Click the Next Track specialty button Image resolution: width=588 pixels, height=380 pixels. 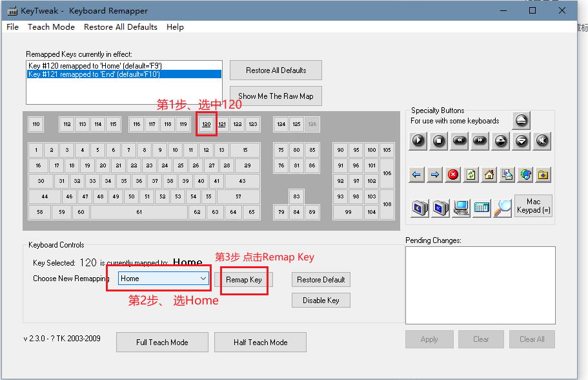(x=480, y=141)
